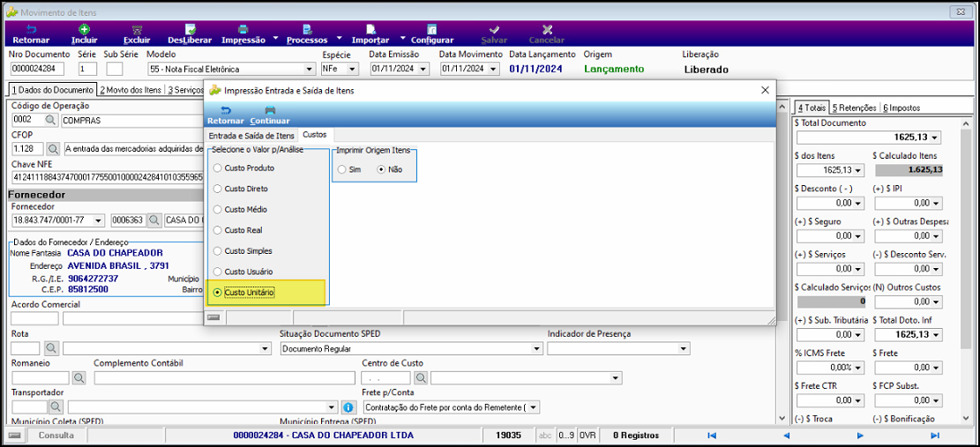Switch to the 6 Impostos tab
The width and height of the screenshot is (980, 447).
901,108
